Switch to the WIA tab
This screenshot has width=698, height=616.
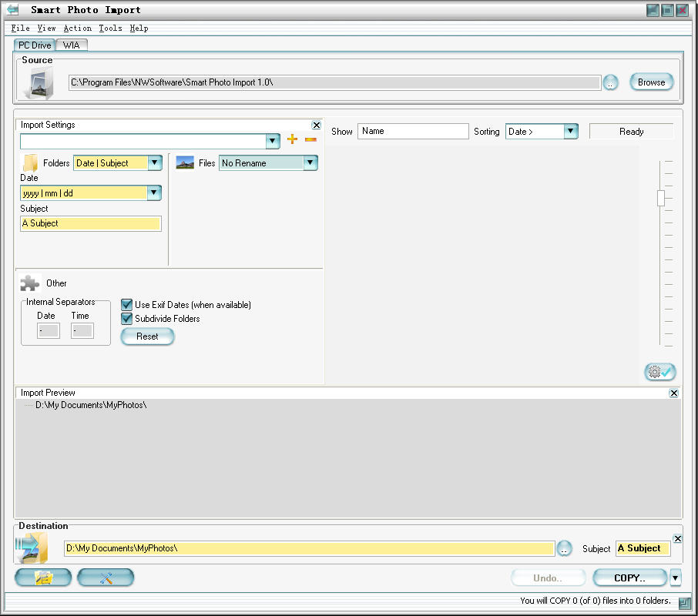coord(72,45)
